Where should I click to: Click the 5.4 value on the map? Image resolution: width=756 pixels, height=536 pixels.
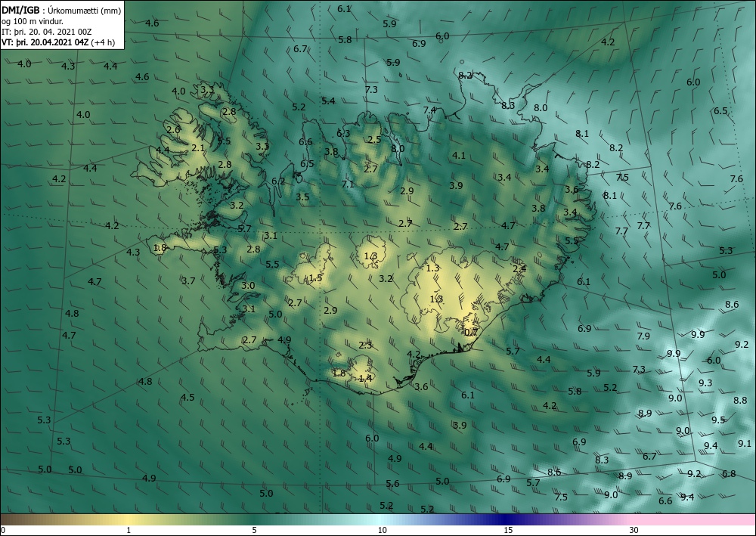tap(328, 101)
